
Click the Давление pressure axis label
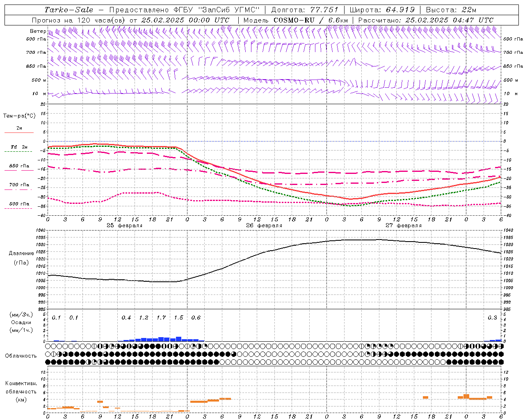[x=21, y=253]
